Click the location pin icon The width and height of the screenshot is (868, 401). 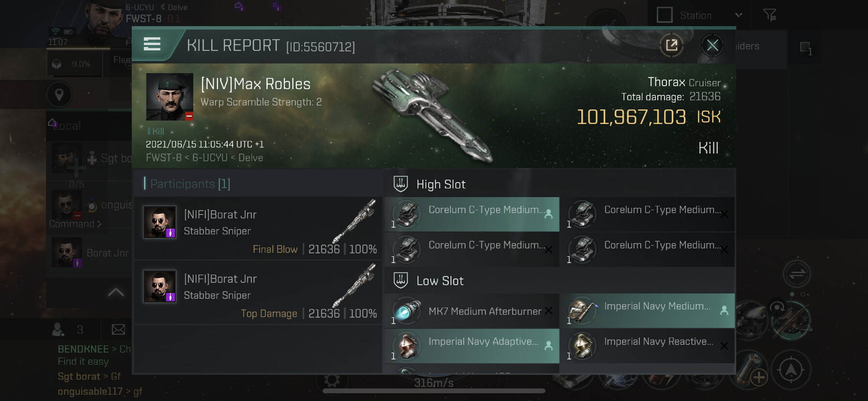coord(59,94)
